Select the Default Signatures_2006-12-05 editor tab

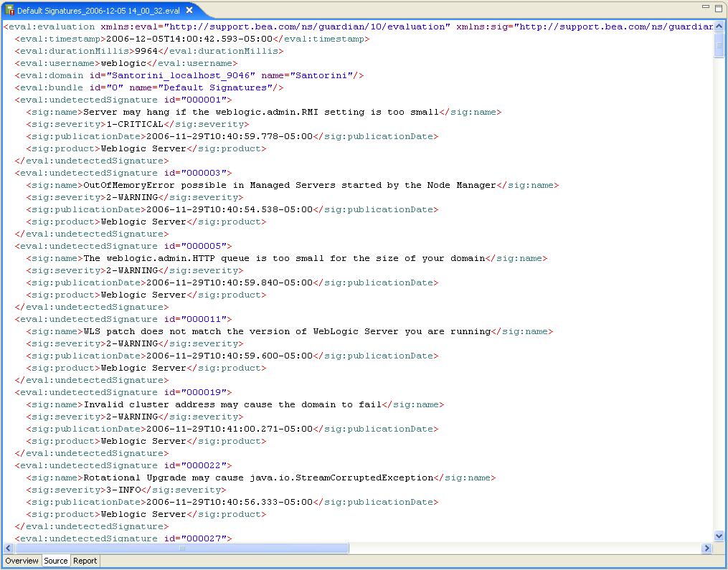pos(98,10)
